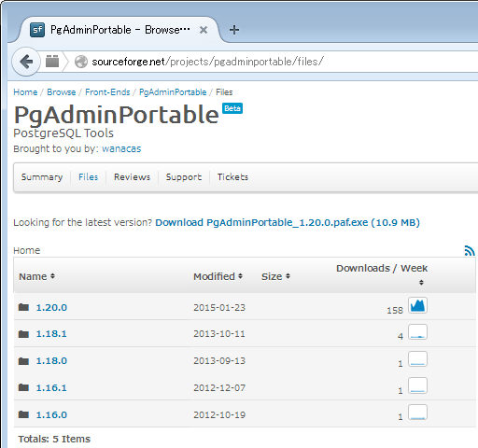Screen dimensions: 478x448
Task: Click the Beta badge next to title
Action: pos(232,108)
